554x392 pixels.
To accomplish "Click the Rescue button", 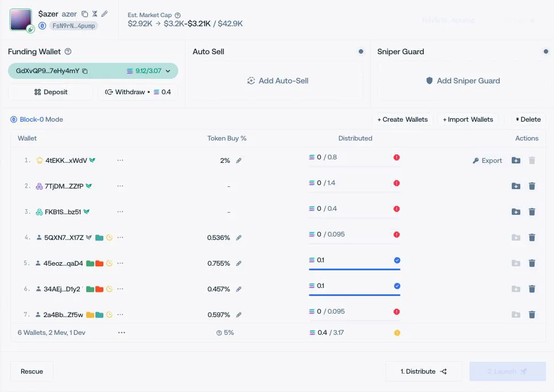I will coord(32,371).
